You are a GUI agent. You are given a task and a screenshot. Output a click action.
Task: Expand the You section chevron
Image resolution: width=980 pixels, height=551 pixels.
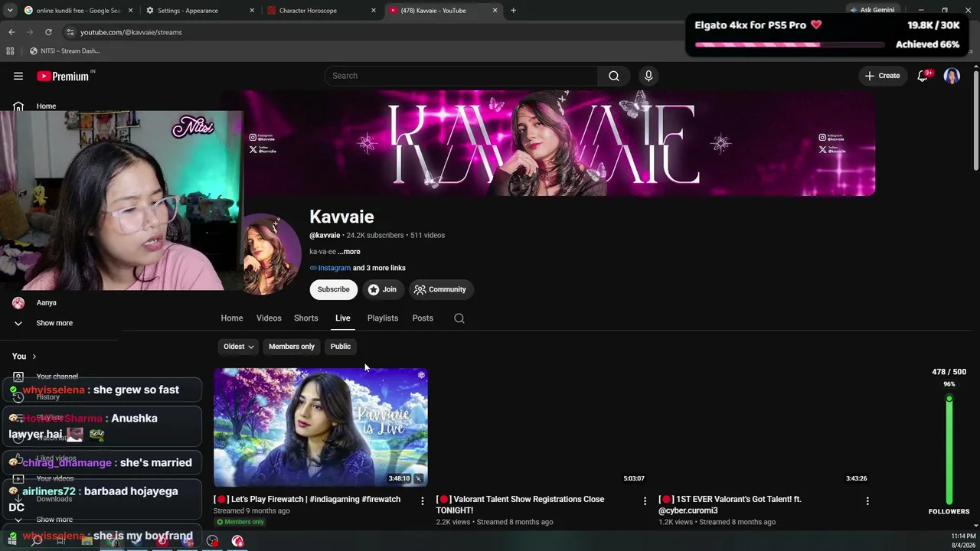tap(34, 357)
